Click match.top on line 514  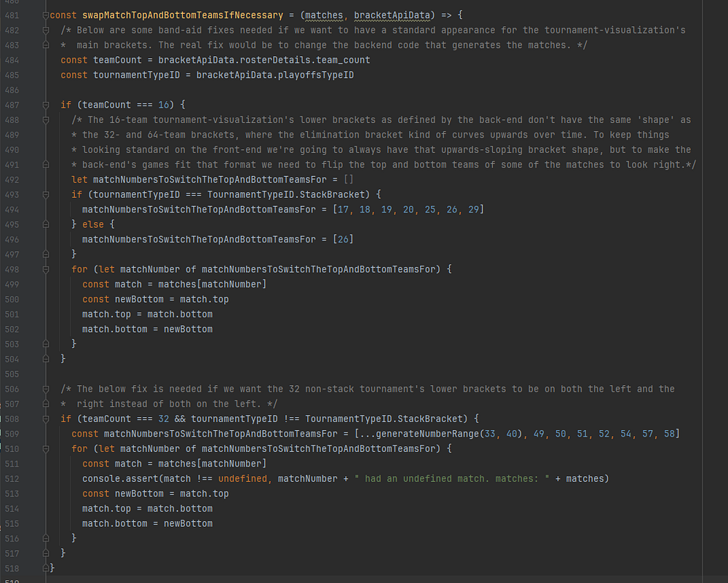coord(107,509)
